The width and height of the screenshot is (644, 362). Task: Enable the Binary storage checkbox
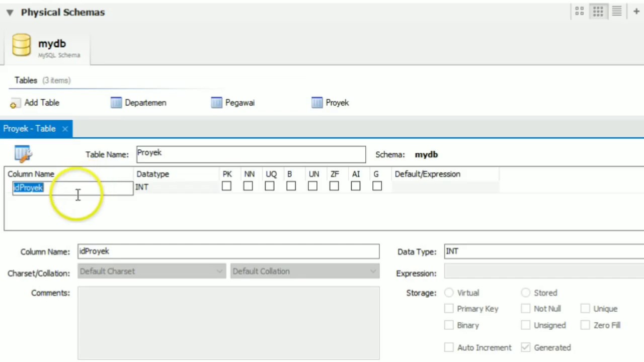click(x=449, y=325)
